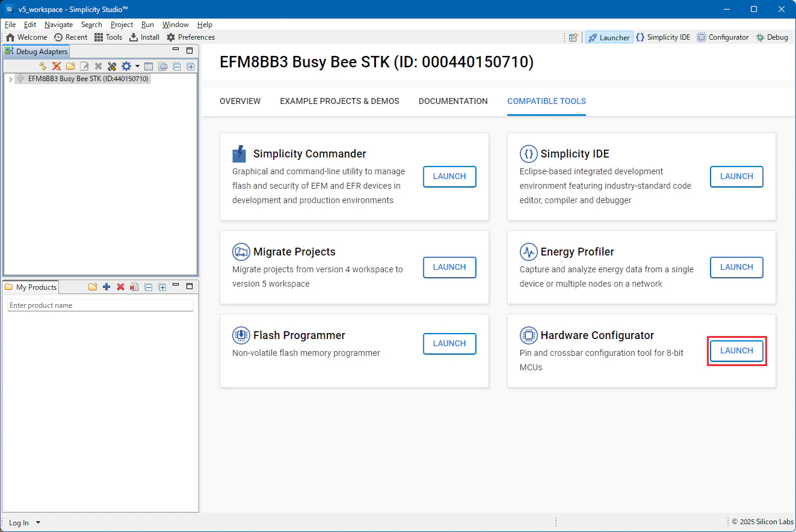Click the disconnect adapter icon with red X
Image resolution: width=796 pixels, height=532 pixels.
pyautogui.click(x=57, y=66)
